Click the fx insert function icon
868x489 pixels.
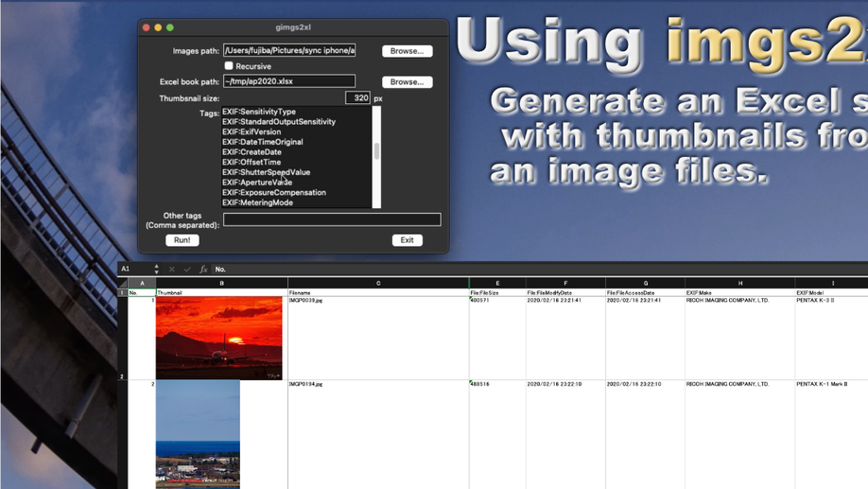[203, 270]
